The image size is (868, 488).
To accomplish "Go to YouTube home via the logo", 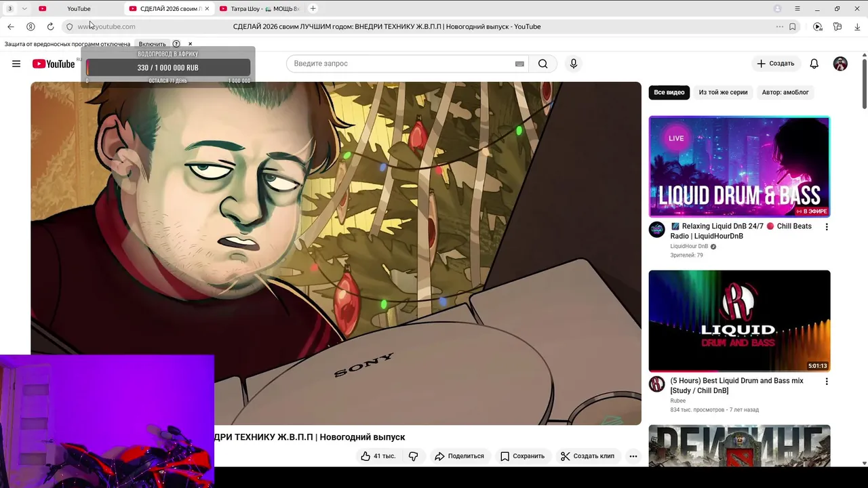I will point(54,64).
